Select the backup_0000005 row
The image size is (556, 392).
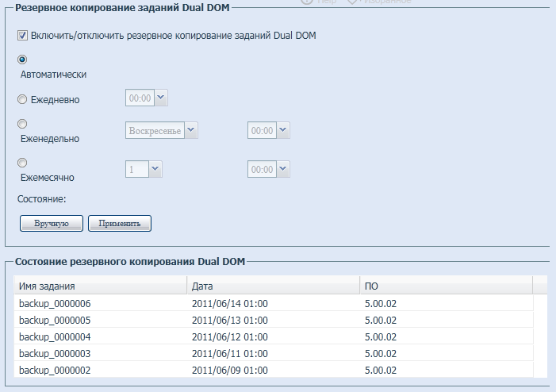[274, 320]
